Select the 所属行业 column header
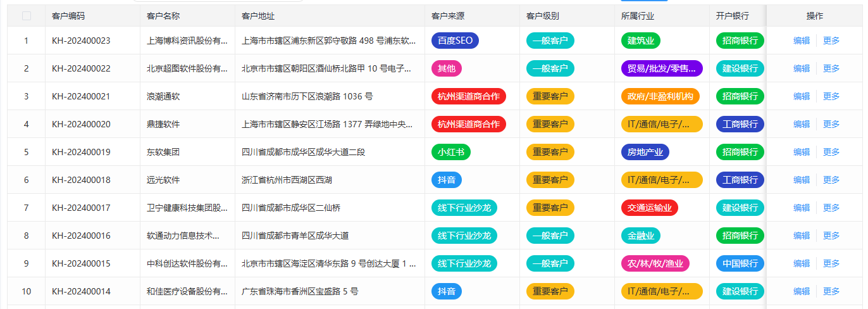The image size is (868, 309). coord(638,16)
